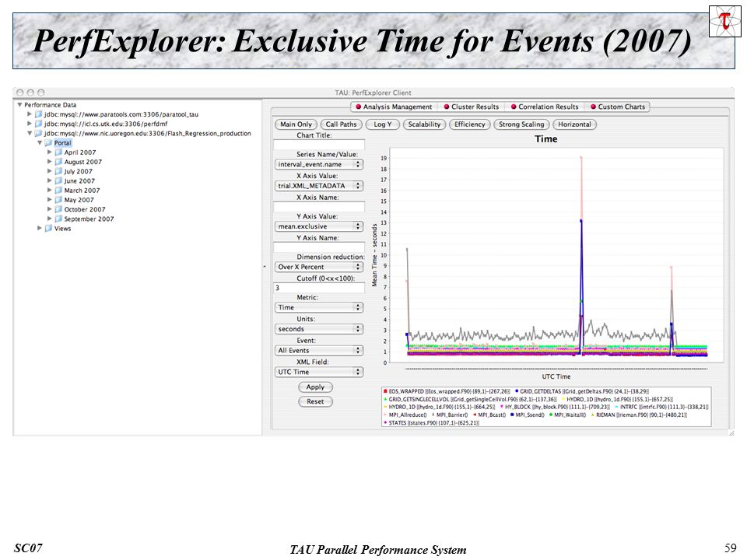
Task: Click the HY_BLOCK legend entry text
Action: (x=557, y=407)
